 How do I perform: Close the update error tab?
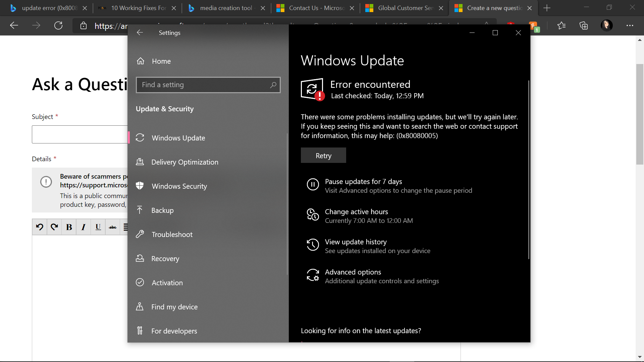click(85, 8)
